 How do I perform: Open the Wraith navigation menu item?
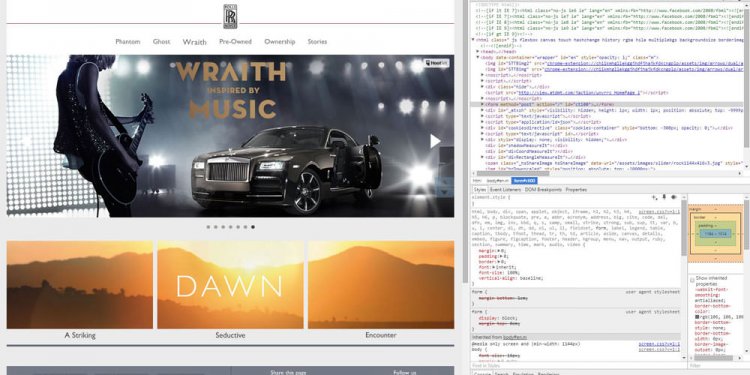194,42
